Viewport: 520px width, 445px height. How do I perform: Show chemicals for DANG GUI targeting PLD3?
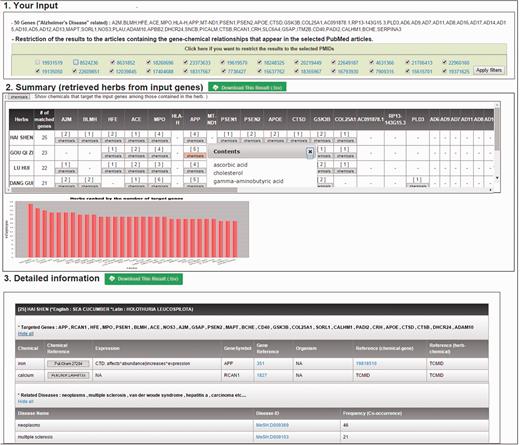pos(418,186)
